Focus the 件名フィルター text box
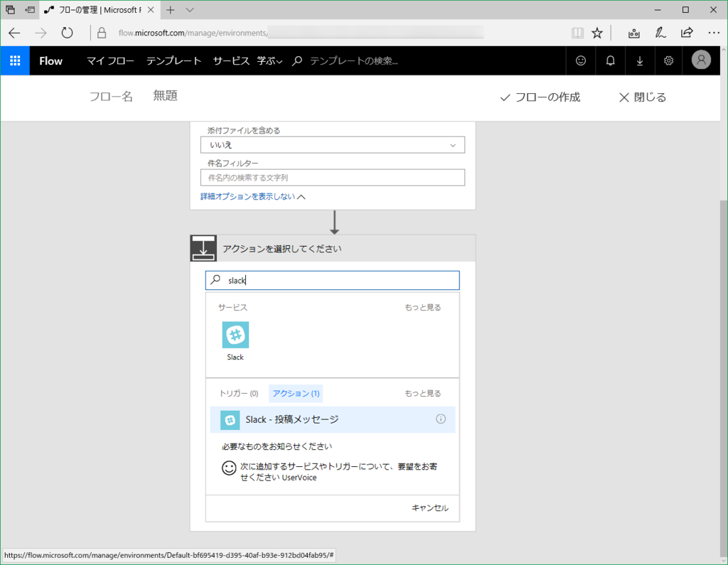 click(x=333, y=178)
